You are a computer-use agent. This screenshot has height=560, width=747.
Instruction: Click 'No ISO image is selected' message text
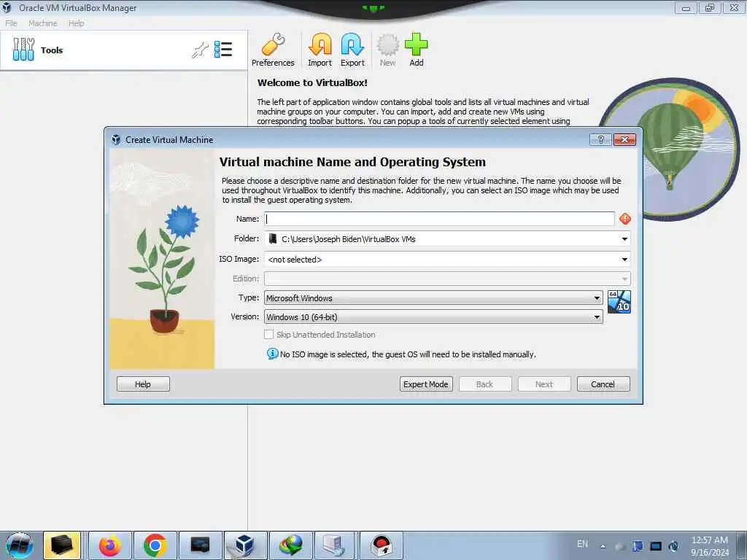click(x=408, y=354)
